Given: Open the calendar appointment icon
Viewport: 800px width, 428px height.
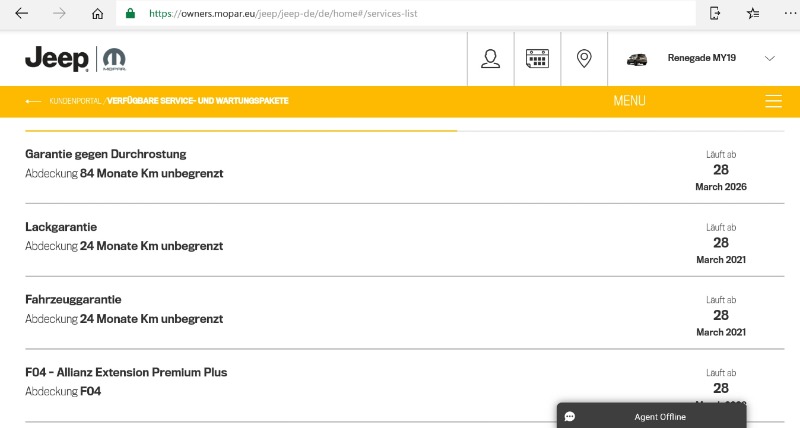Looking at the screenshot, I should 537,59.
